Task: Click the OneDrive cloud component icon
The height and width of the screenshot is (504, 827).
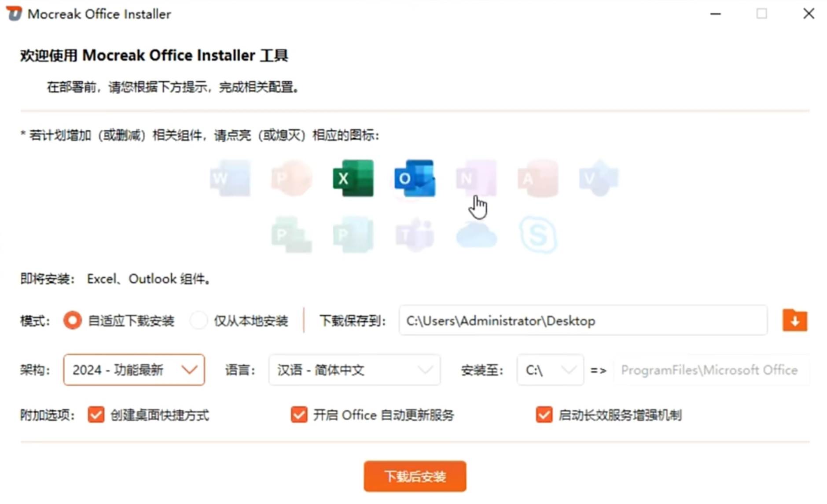Action: point(476,235)
